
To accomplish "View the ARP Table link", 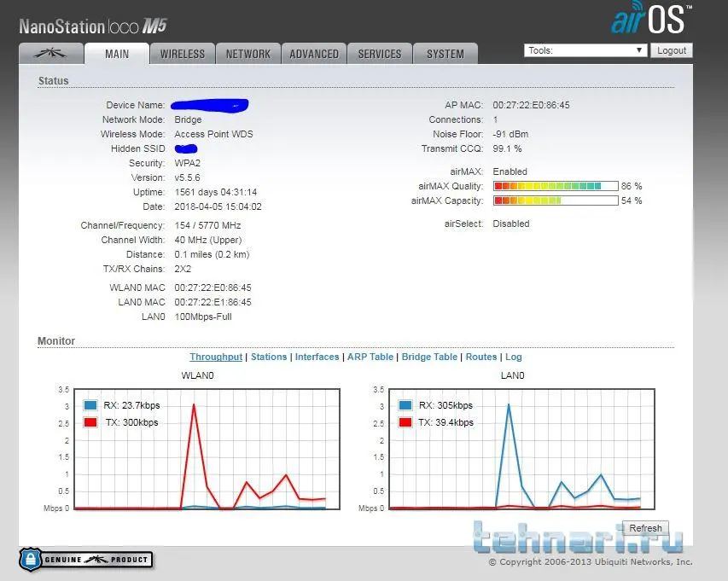I will (x=370, y=357).
